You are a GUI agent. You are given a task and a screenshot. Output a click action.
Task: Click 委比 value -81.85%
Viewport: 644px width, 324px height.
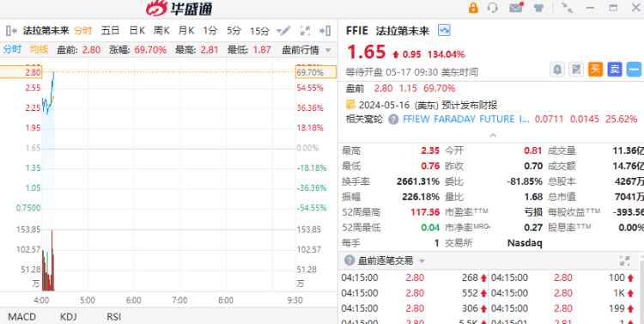[524, 181]
